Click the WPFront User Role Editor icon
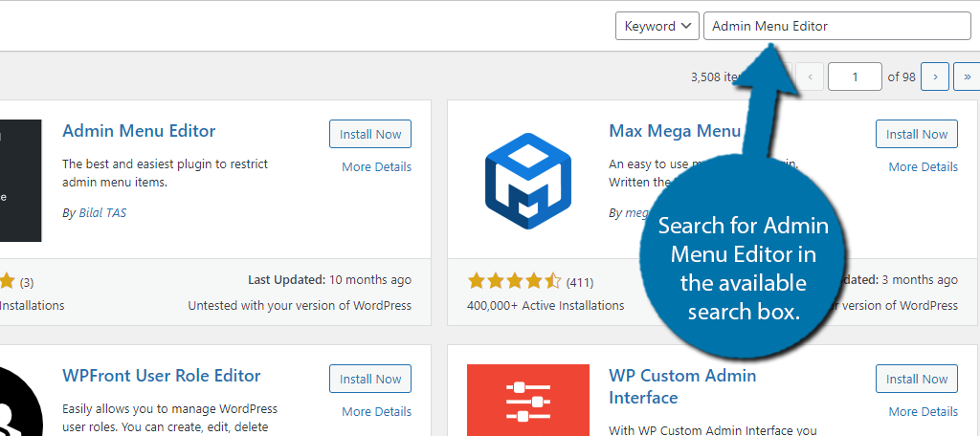Image resolution: width=980 pixels, height=436 pixels. 21,400
